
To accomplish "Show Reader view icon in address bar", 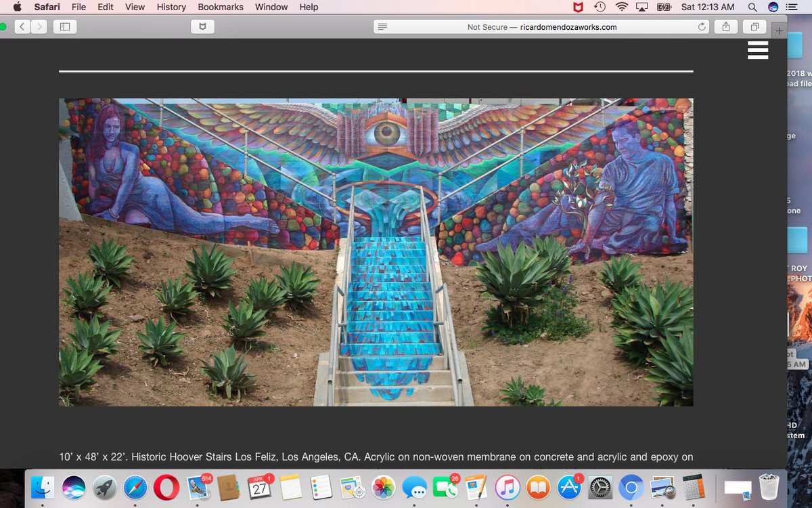I will coord(382,27).
